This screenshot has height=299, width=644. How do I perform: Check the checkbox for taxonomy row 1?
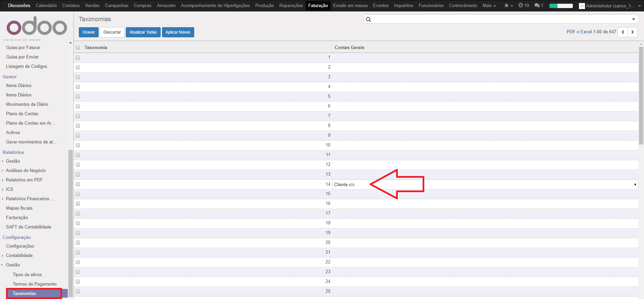(78, 57)
